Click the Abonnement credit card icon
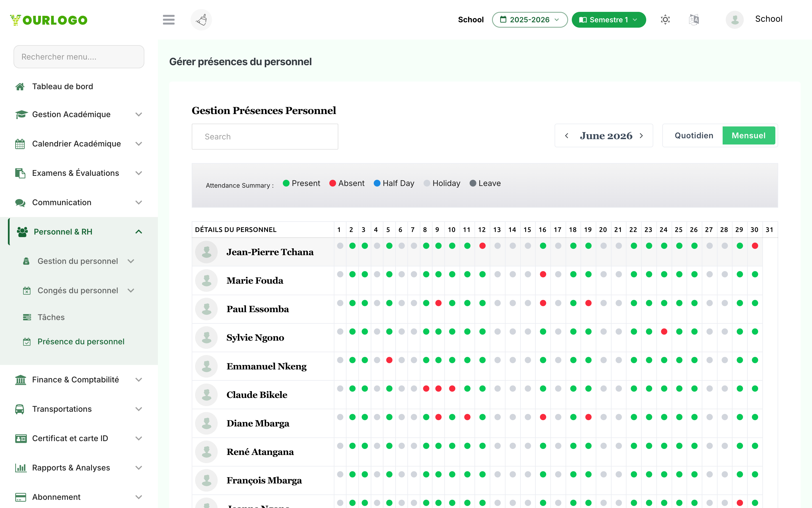812x508 pixels. [21, 497]
